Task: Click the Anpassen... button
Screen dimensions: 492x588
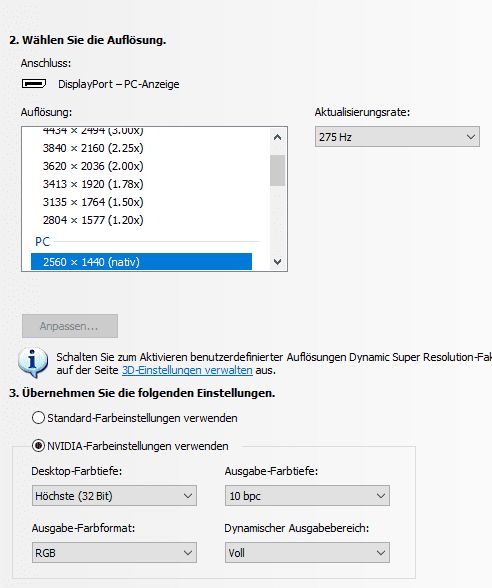Action: [70, 326]
